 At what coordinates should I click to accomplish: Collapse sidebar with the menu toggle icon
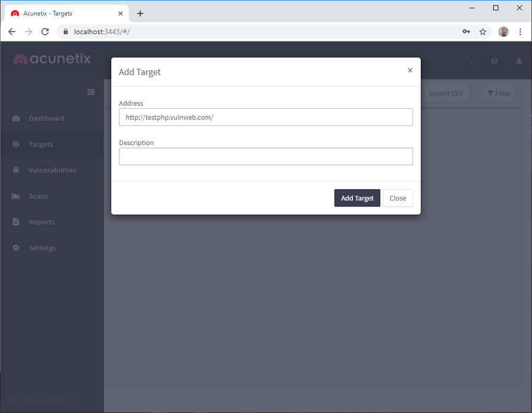[91, 92]
